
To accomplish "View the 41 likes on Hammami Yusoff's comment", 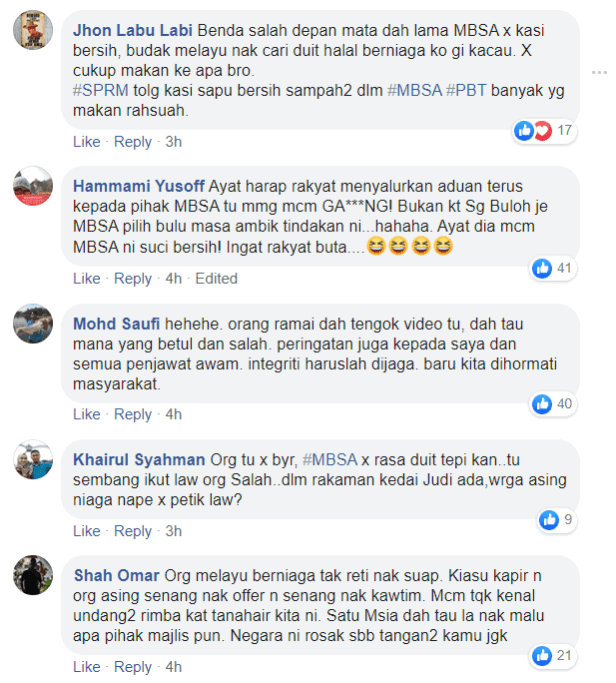I will coord(552,268).
